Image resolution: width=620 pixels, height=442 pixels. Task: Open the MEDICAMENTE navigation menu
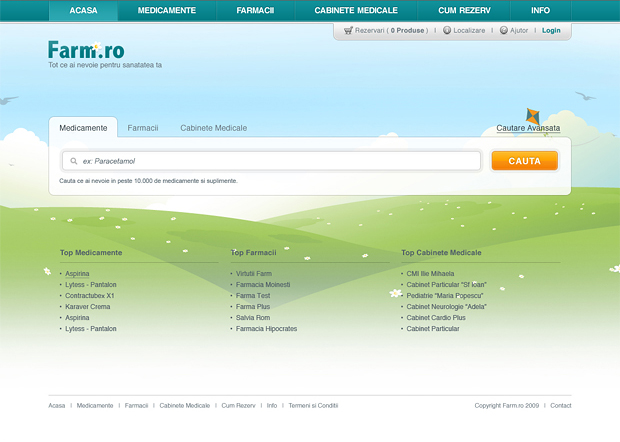click(x=167, y=11)
